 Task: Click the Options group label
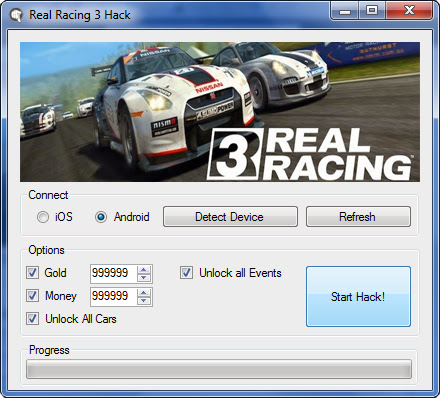click(x=46, y=250)
